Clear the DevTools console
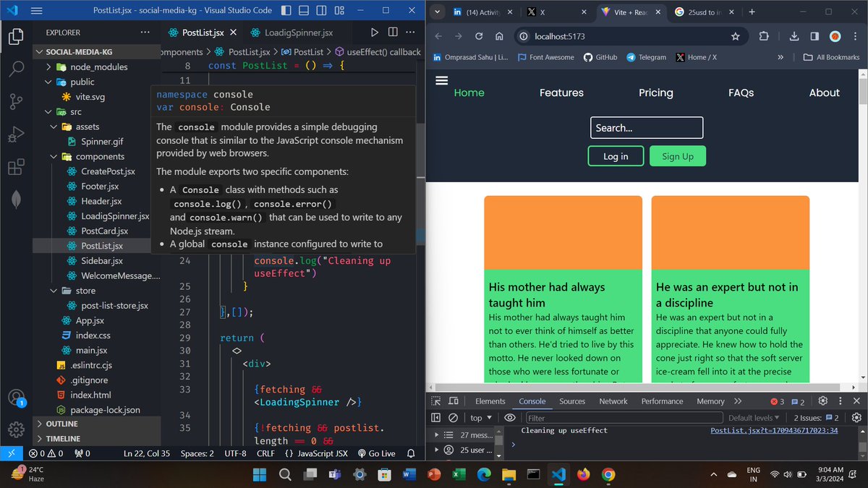This screenshot has height=488, width=868. point(452,417)
